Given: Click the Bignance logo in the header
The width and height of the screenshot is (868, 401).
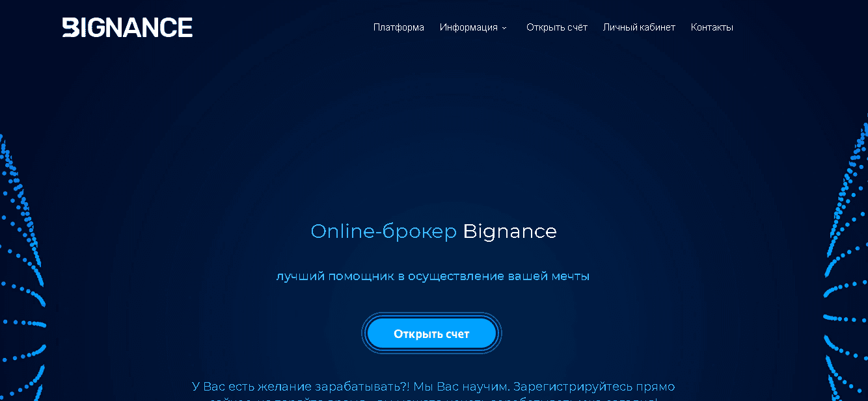Looking at the screenshot, I should [128, 27].
